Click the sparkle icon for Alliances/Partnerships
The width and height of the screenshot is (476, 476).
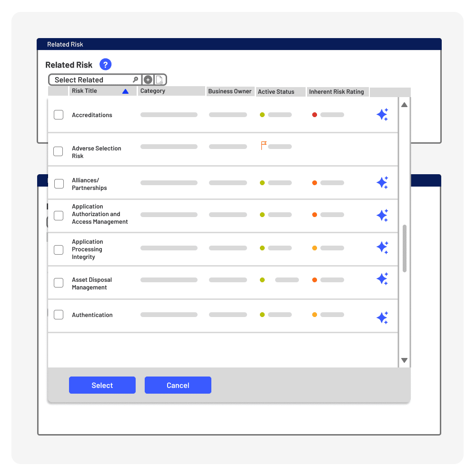pyautogui.click(x=382, y=182)
